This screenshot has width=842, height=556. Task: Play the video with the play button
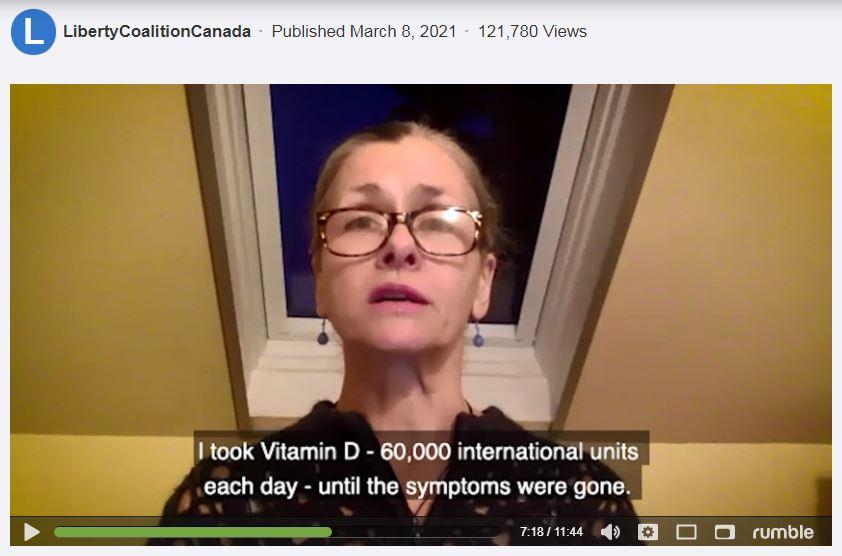[x=32, y=532]
